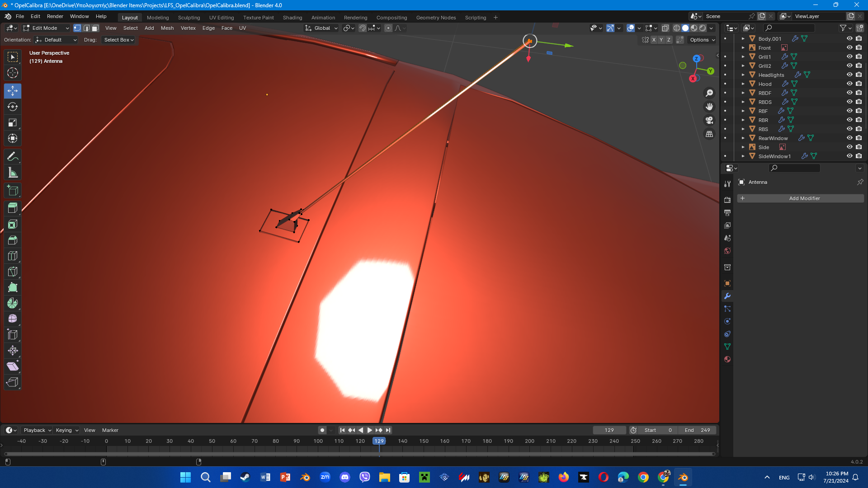This screenshot has height=488, width=868.
Task: Select the Knife tool
Action: [x=13, y=272]
